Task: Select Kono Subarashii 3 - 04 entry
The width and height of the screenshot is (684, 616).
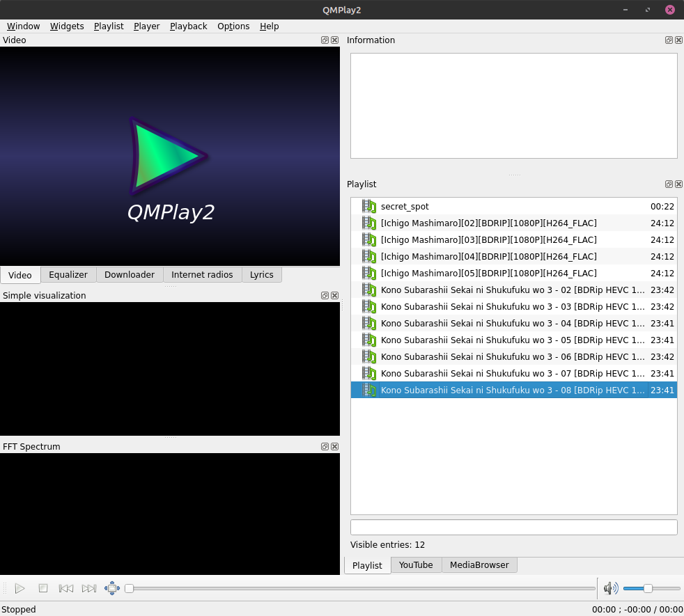Action: pyautogui.click(x=513, y=324)
